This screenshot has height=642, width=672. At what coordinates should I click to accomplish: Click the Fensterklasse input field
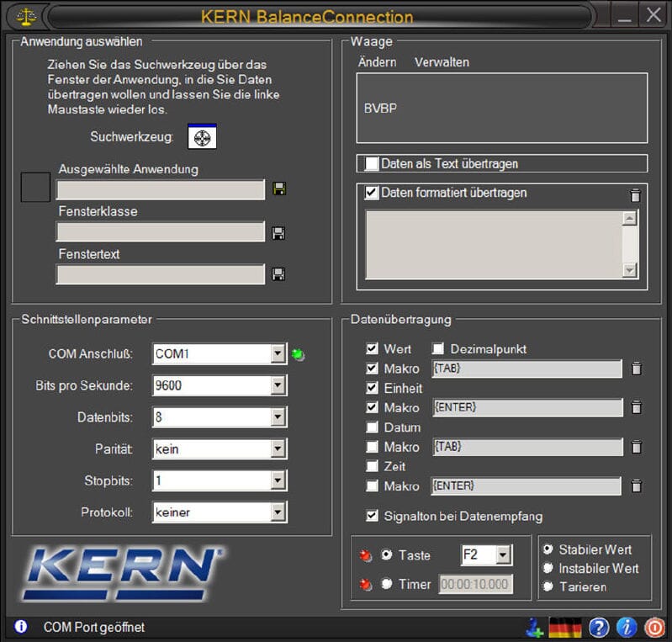point(161,231)
